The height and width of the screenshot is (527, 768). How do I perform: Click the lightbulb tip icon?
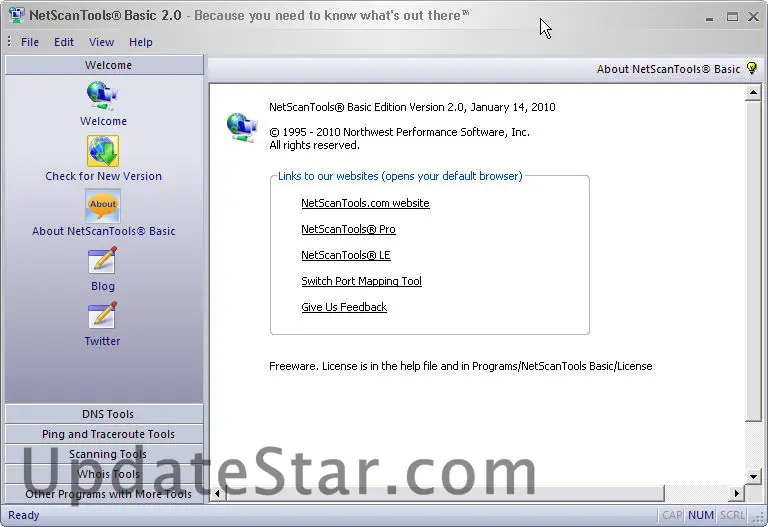pyautogui.click(x=751, y=69)
